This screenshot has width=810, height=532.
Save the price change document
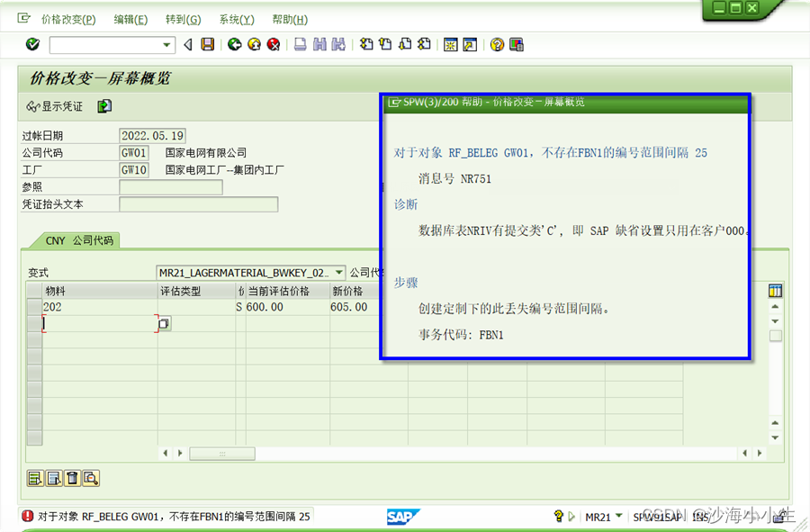tap(206, 44)
